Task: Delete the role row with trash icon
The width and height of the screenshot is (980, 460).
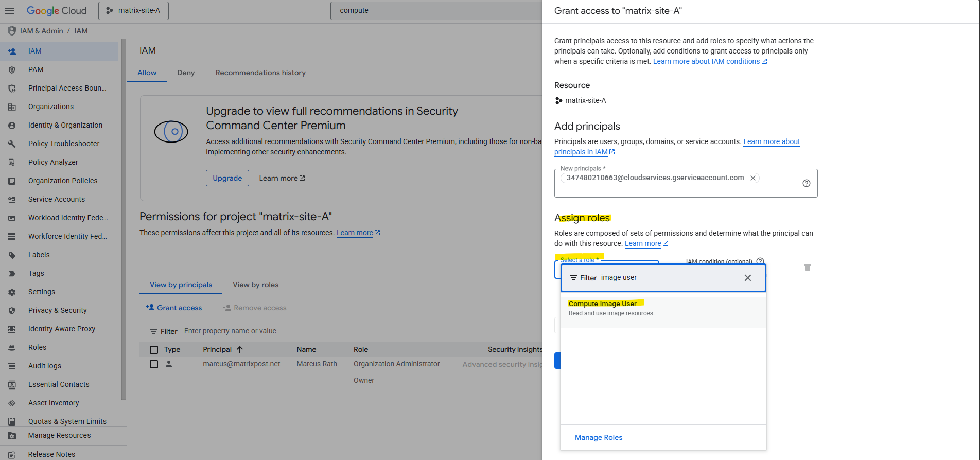Action: point(807,268)
